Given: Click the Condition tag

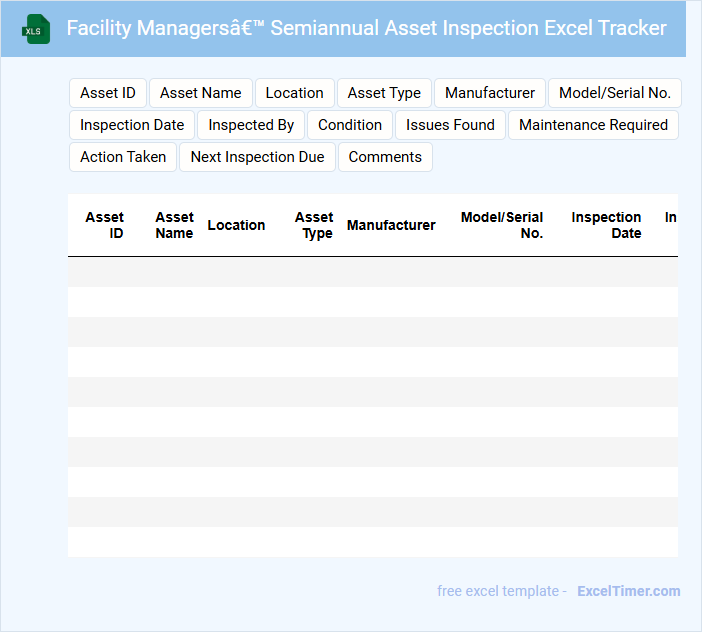Looking at the screenshot, I should (350, 125).
